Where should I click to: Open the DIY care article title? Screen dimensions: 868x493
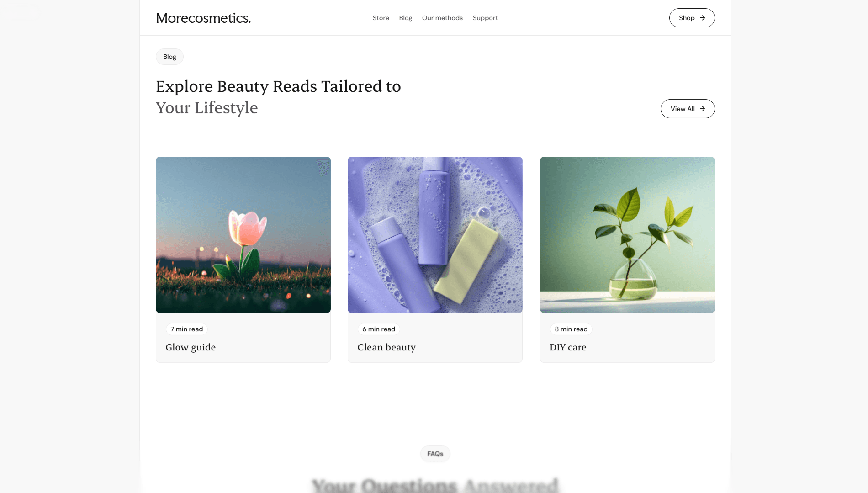pyautogui.click(x=568, y=347)
